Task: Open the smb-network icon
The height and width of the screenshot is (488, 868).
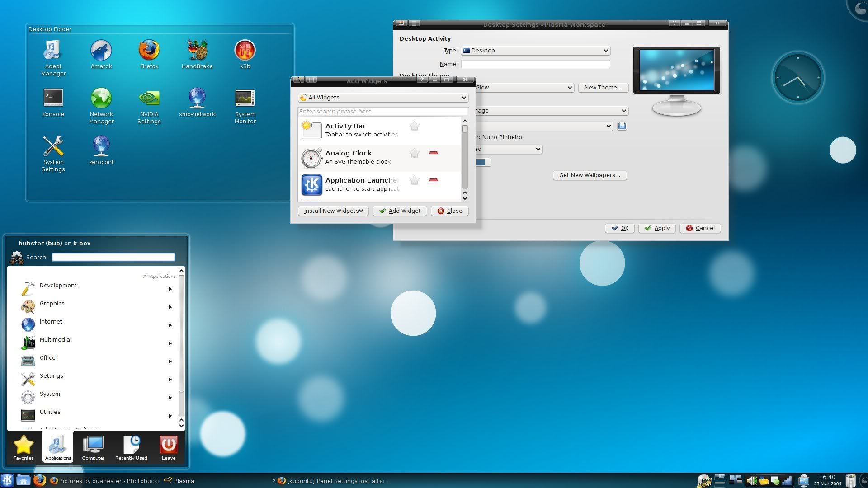Action: coord(197,103)
